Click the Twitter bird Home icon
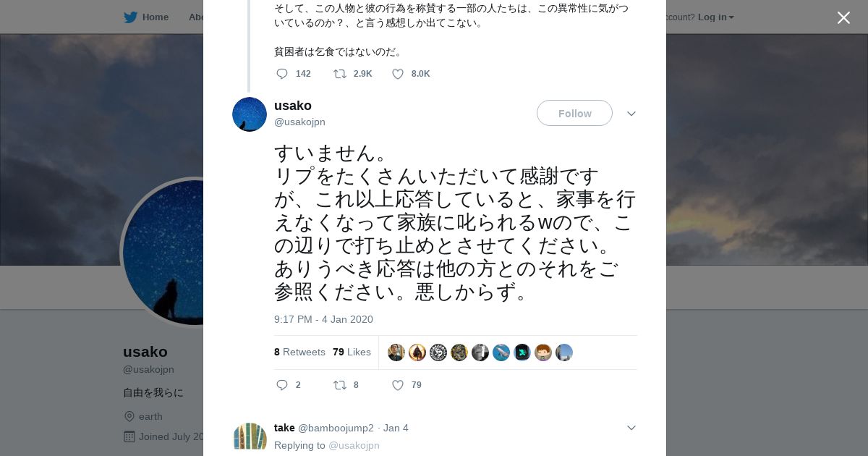868x456 pixels. pyautogui.click(x=130, y=17)
